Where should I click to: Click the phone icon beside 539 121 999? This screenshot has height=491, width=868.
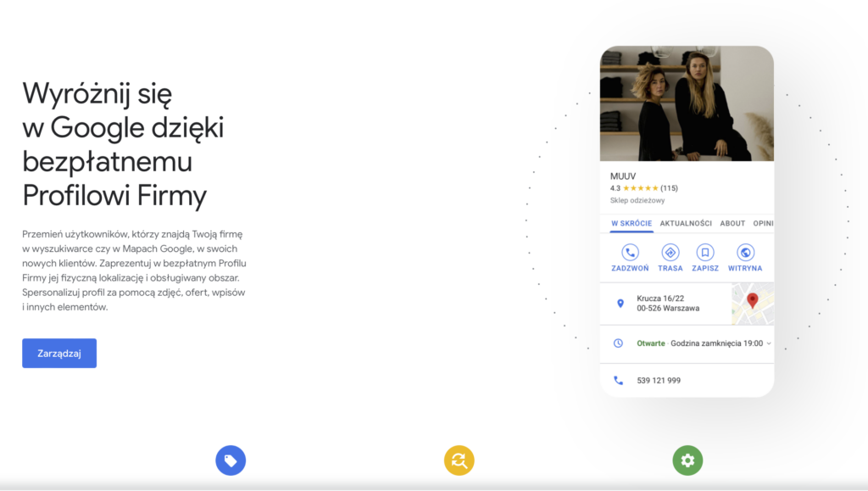619,381
